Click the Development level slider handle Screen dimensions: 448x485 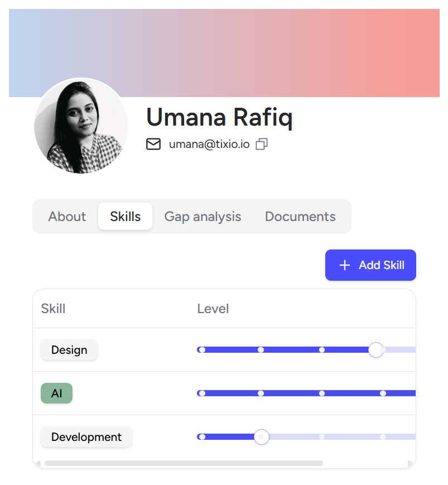(261, 437)
